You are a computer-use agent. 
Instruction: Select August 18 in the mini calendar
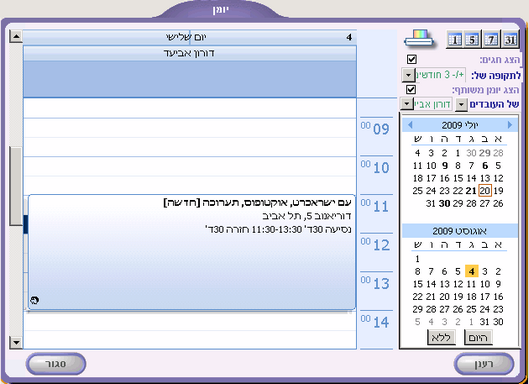click(x=471, y=297)
